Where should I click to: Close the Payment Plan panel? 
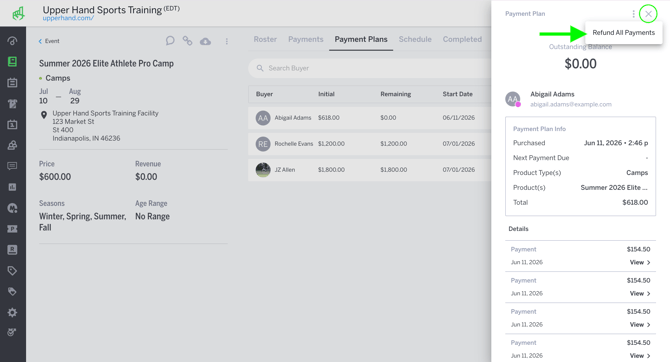pyautogui.click(x=648, y=14)
